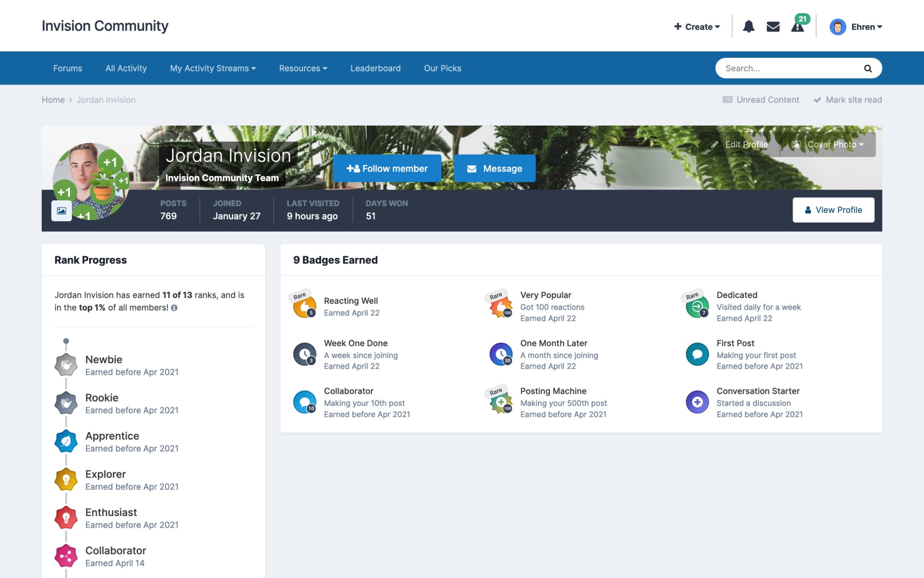Open the Leaderboard tab
Screen dimensions: 924x578
[x=376, y=68]
